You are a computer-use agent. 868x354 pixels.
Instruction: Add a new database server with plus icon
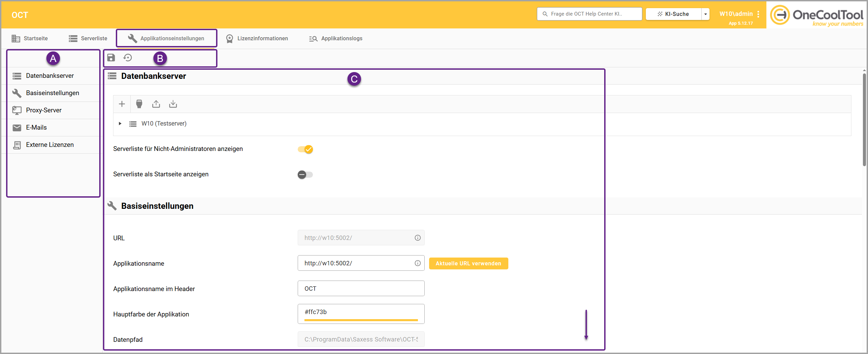click(x=122, y=104)
